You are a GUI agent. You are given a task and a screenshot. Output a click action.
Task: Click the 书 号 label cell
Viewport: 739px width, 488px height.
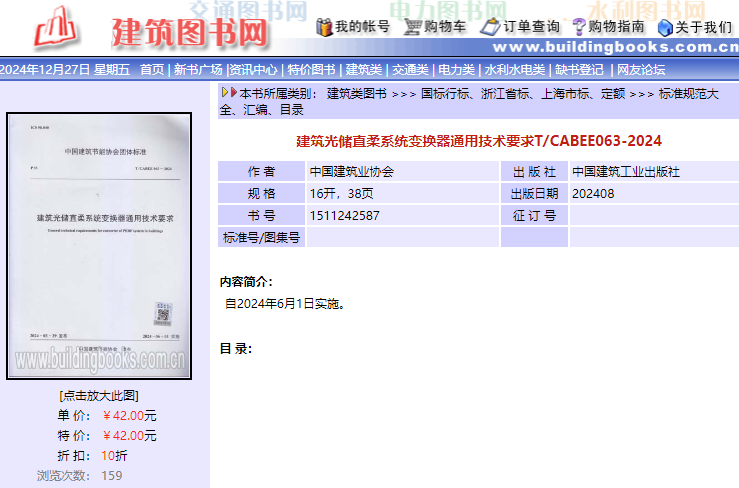pos(261,215)
